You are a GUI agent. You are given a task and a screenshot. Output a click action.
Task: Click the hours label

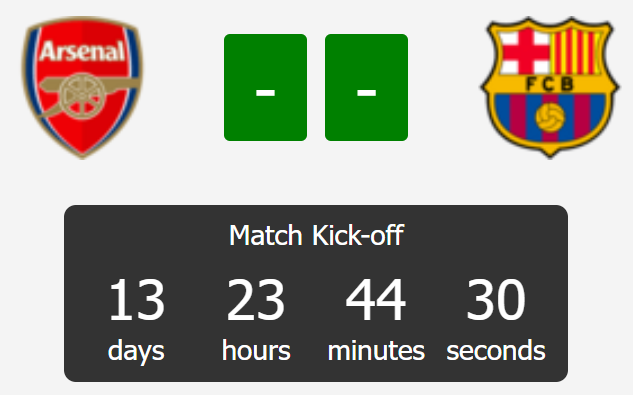tap(256, 350)
